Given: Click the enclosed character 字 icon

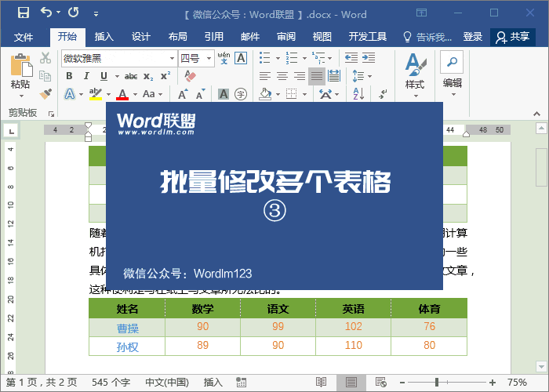Looking at the screenshot, I should point(241,94).
